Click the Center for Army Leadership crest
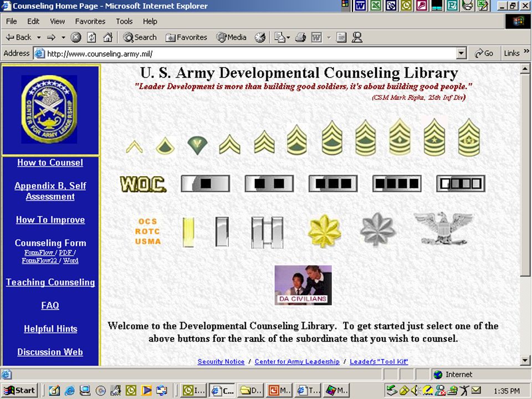Viewport: 532px width, 399px height. [x=49, y=109]
